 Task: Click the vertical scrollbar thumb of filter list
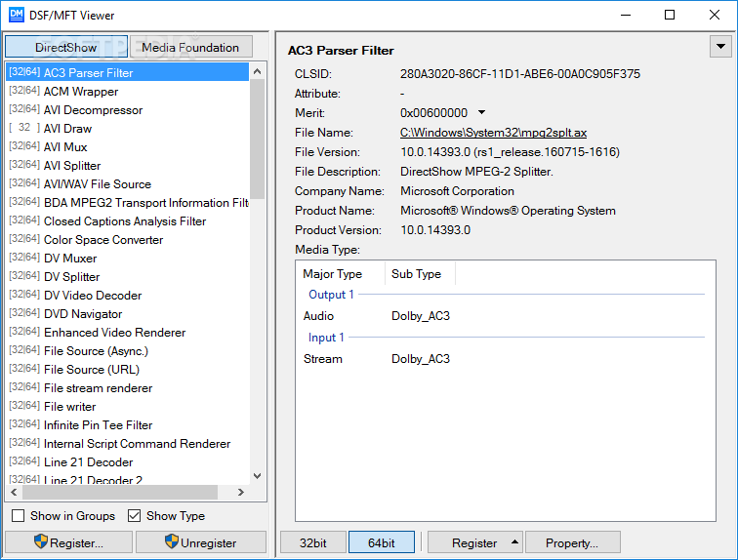pos(257,139)
